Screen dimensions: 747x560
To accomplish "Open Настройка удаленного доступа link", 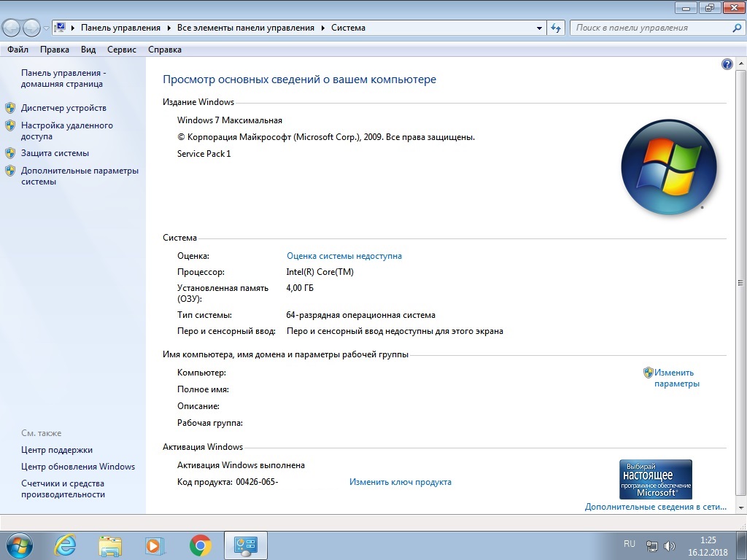I will [66, 131].
